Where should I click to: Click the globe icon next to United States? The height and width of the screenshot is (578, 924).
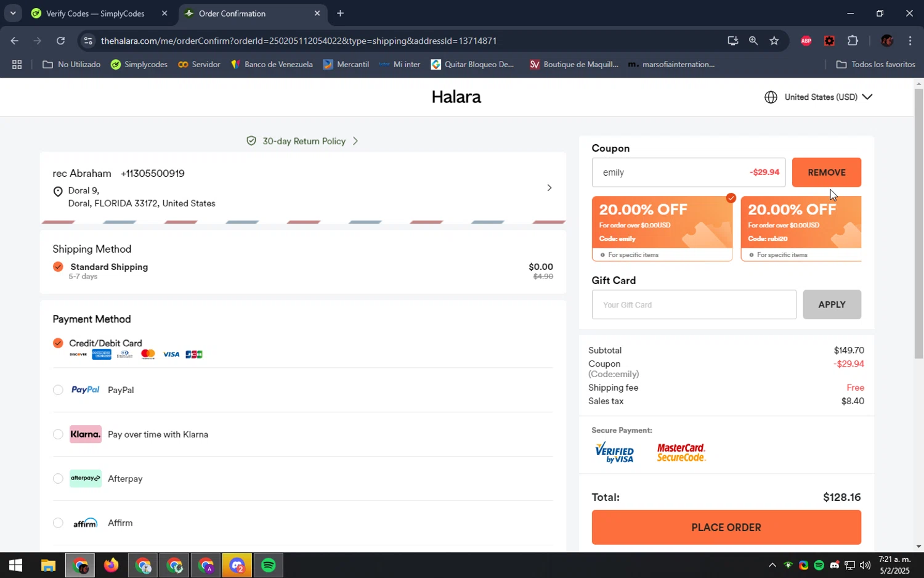[x=771, y=97]
